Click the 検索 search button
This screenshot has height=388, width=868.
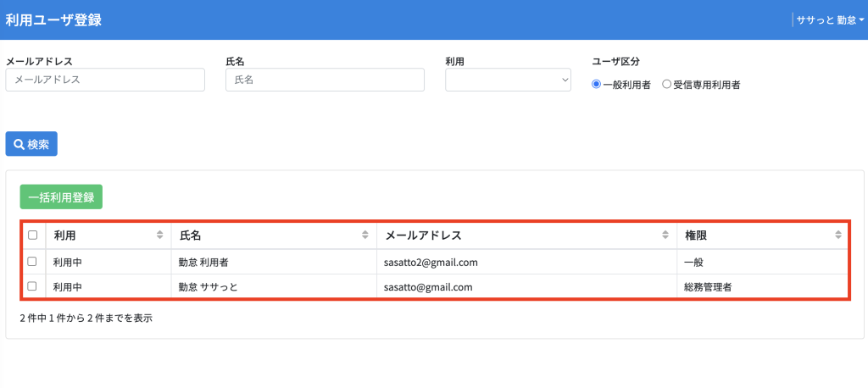click(x=31, y=144)
